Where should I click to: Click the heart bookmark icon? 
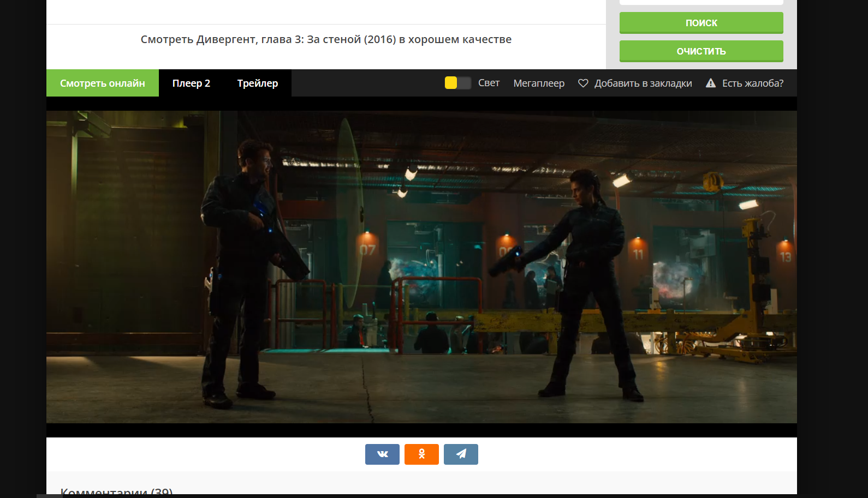click(x=583, y=83)
